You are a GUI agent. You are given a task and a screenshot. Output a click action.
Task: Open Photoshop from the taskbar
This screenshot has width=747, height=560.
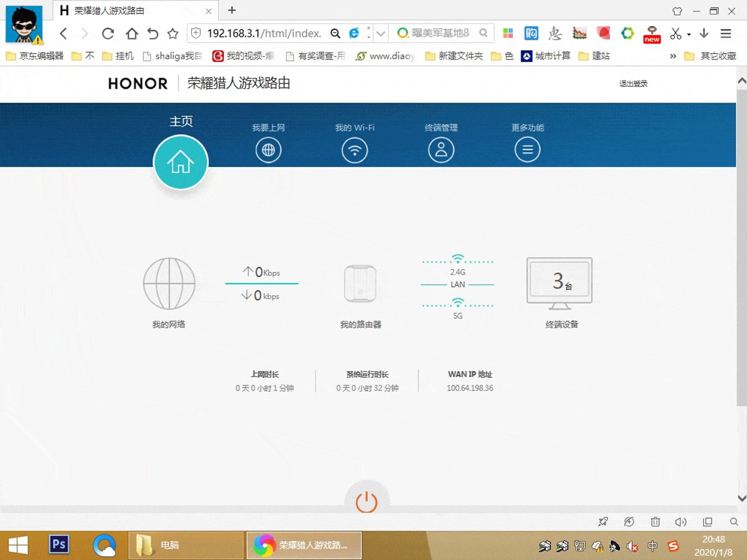pyautogui.click(x=59, y=544)
